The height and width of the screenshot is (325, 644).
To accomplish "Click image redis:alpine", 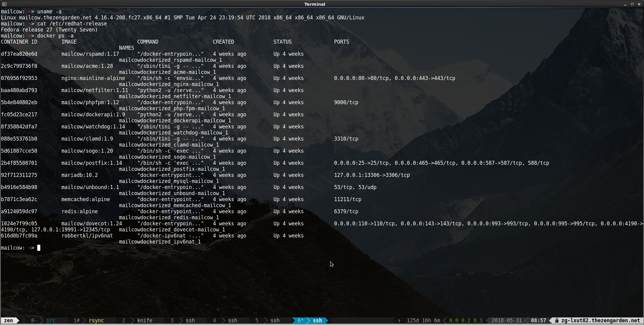I will pyautogui.click(x=80, y=211).
